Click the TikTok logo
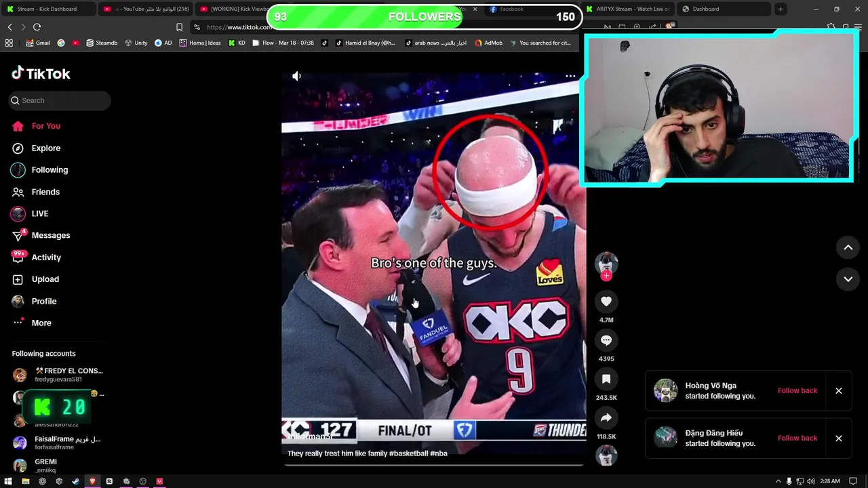Image resolution: width=868 pixels, height=488 pixels. [x=41, y=73]
